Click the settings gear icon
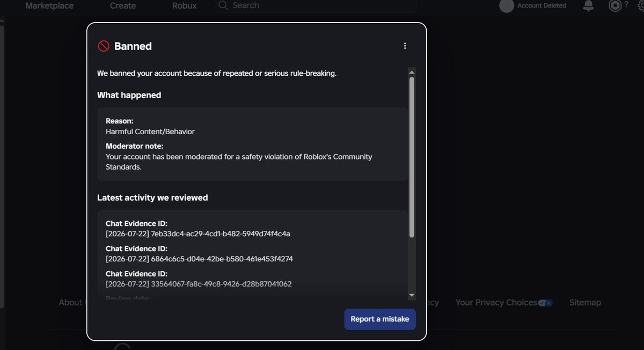Viewport: 644px width, 350px height. click(640, 6)
